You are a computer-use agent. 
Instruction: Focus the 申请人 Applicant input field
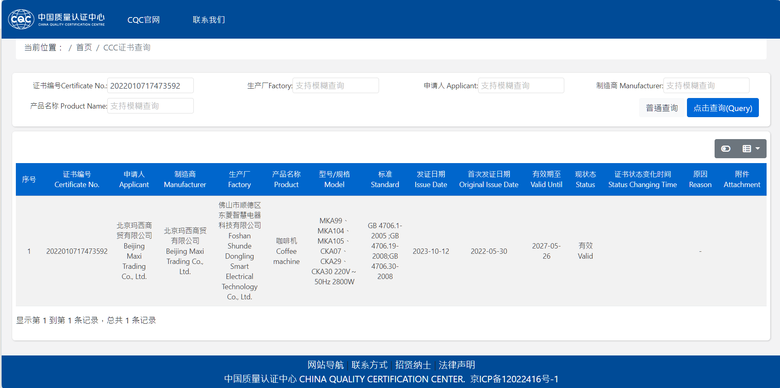click(521, 86)
